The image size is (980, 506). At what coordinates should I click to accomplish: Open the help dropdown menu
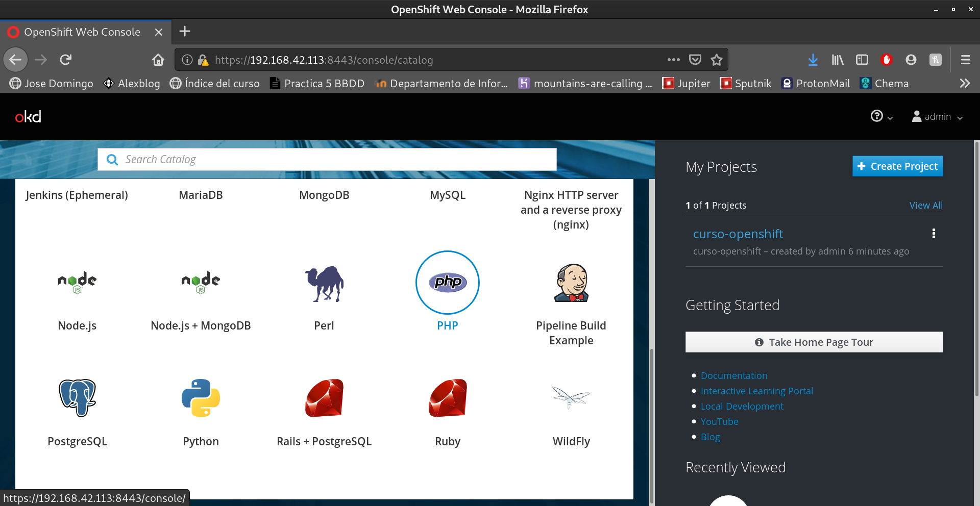click(x=881, y=117)
